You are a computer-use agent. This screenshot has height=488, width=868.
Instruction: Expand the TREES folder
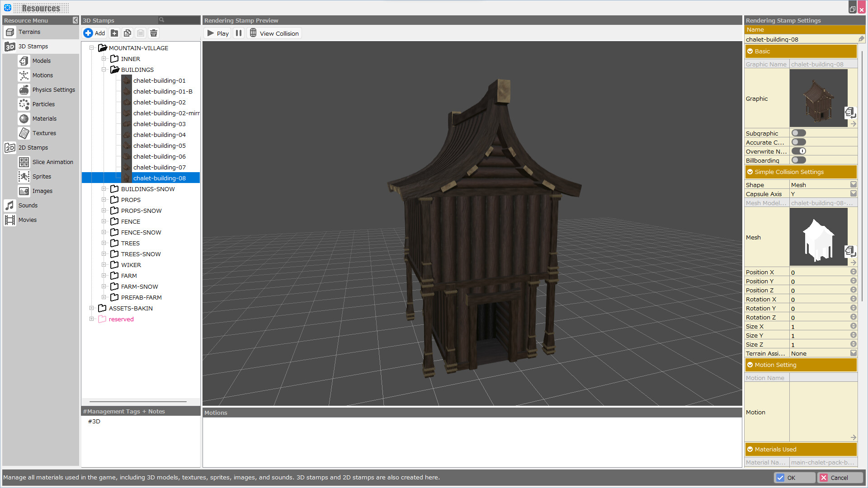[x=104, y=243]
